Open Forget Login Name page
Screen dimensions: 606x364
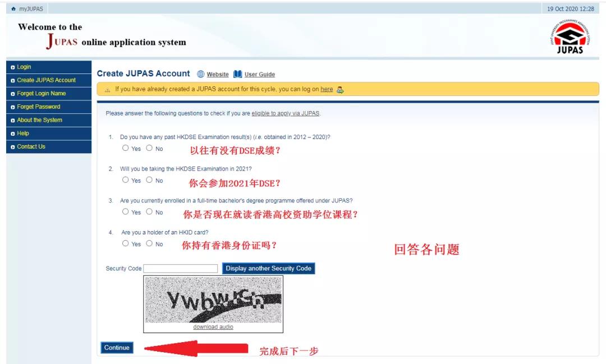tap(49, 94)
